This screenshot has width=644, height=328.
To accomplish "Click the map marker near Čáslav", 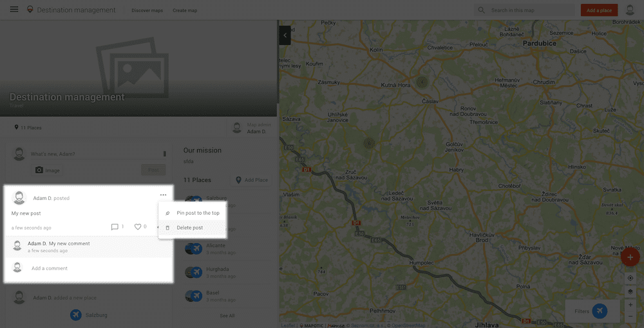I will click(x=422, y=82).
